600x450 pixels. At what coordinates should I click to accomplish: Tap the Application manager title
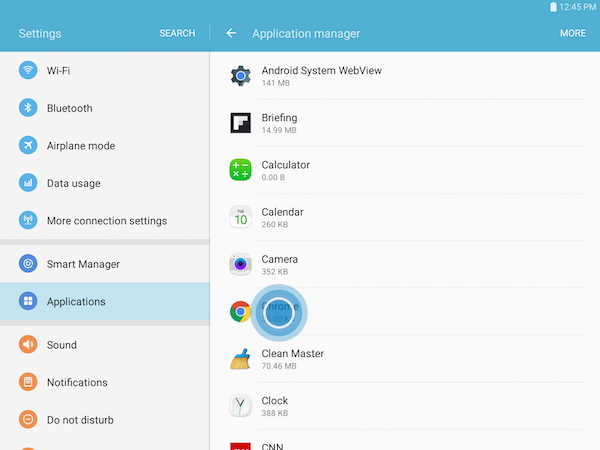tap(306, 34)
